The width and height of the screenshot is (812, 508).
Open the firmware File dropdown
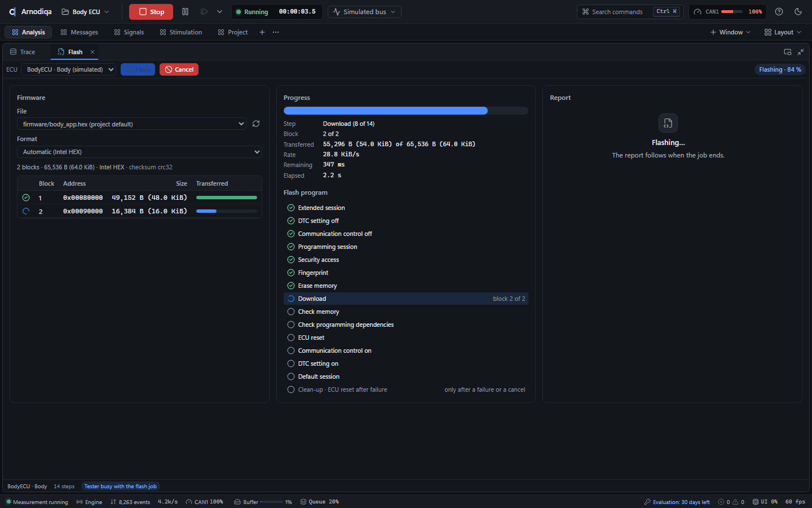coord(131,124)
